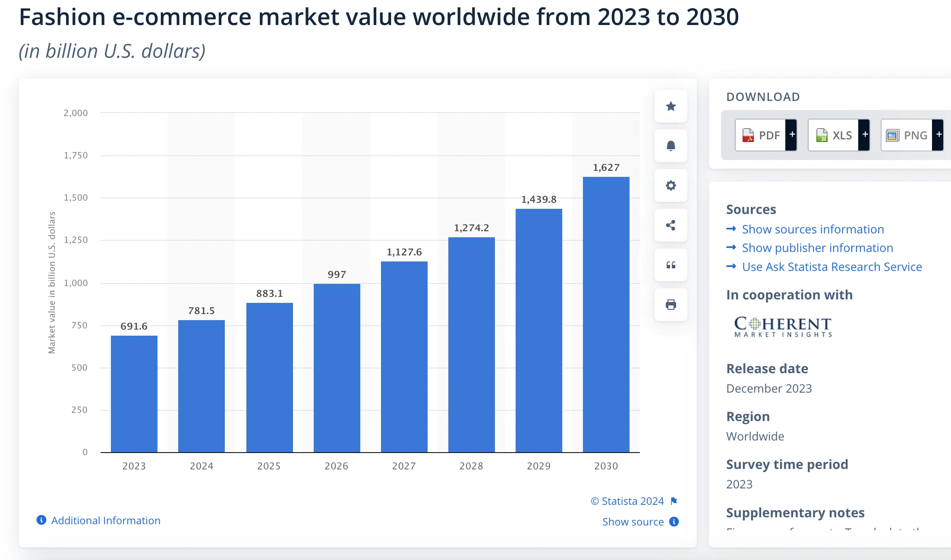
Task: Click the December 2023 release date
Action: [769, 388]
